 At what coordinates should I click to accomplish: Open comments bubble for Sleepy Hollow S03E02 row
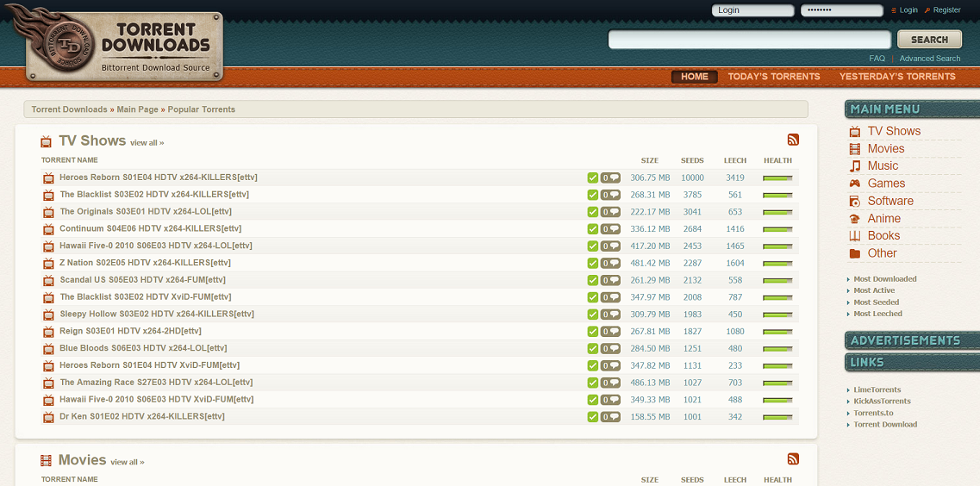point(610,315)
